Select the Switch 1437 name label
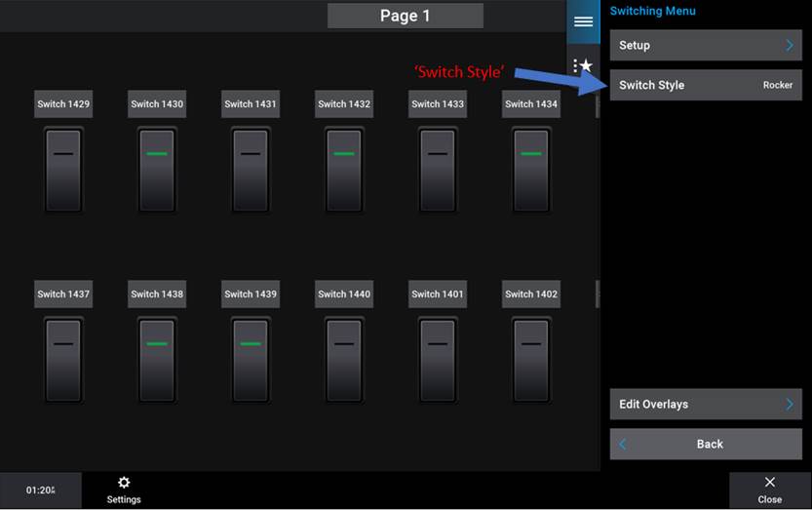Viewport: 812px width, 510px height. coord(63,294)
